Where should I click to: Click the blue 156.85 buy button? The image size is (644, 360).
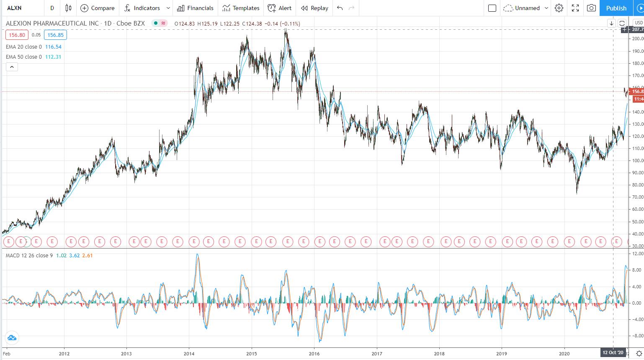tap(55, 35)
